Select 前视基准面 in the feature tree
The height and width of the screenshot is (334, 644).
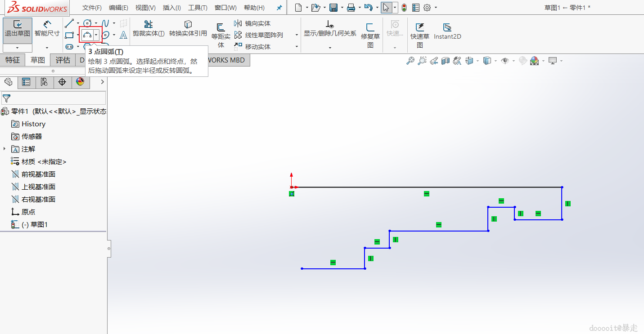pos(38,174)
